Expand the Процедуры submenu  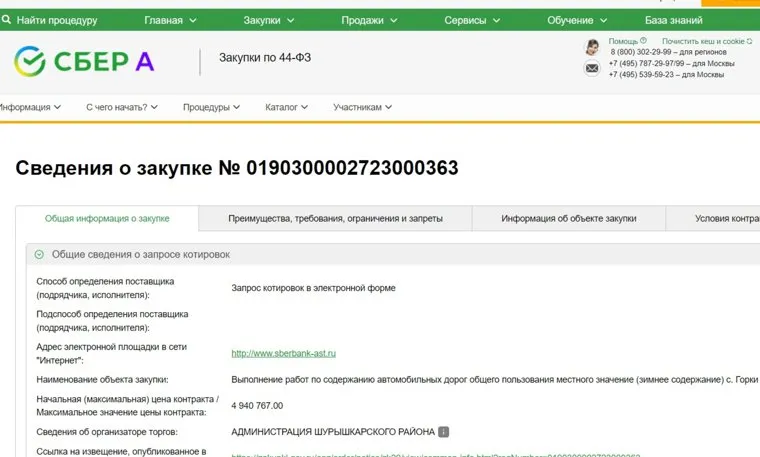coord(212,107)
